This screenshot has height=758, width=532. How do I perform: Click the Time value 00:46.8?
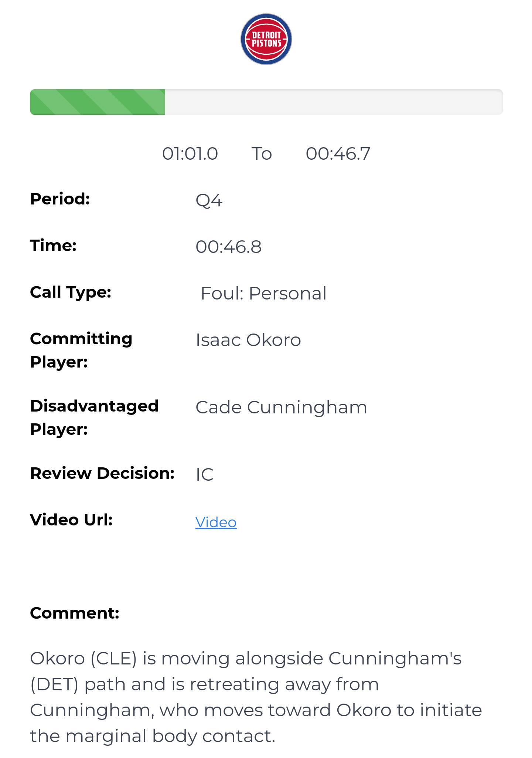pos(228,247)
